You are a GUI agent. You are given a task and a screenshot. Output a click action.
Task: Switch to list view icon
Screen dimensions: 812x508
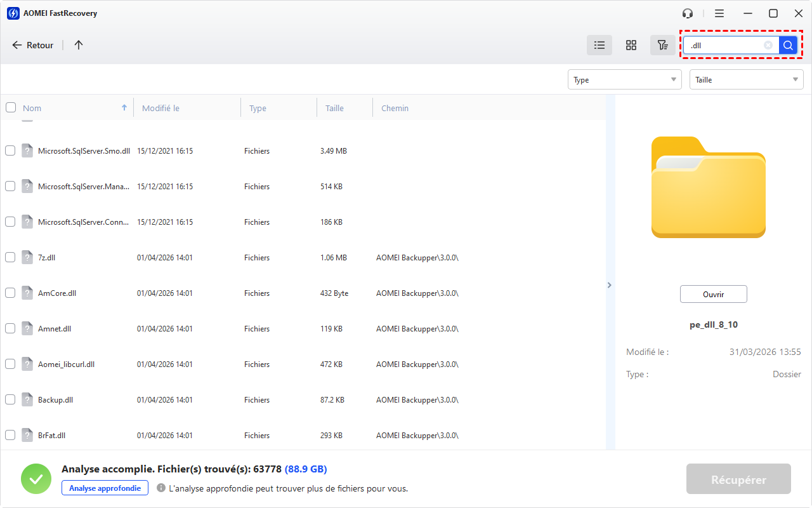tap(599, 45)
